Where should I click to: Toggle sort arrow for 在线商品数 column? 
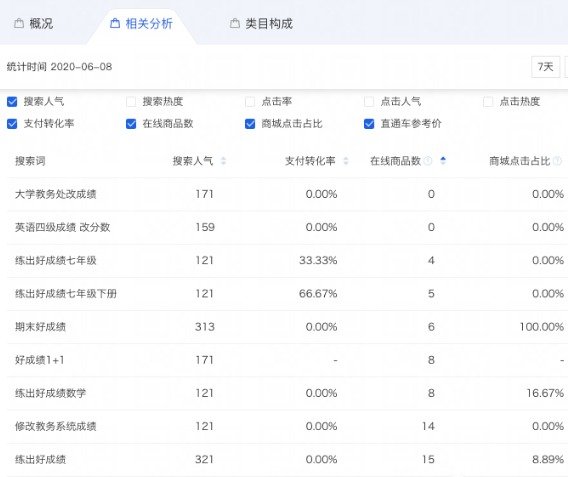pos(443,160)
